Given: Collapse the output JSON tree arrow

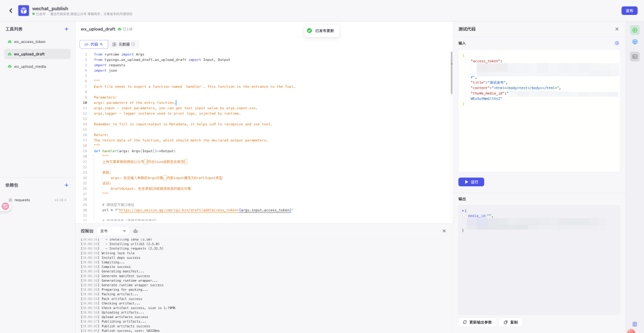Looking at the screenshot, I should pos(463,210).
